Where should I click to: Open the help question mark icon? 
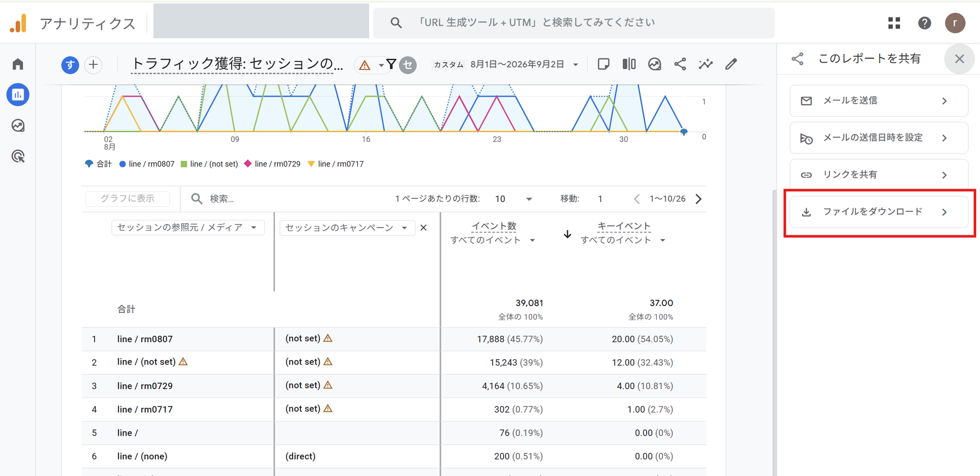[x=924, y=23]
